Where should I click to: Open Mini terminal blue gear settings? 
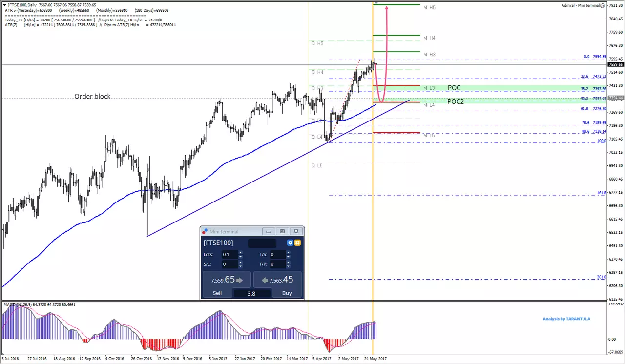pos(290,243)
